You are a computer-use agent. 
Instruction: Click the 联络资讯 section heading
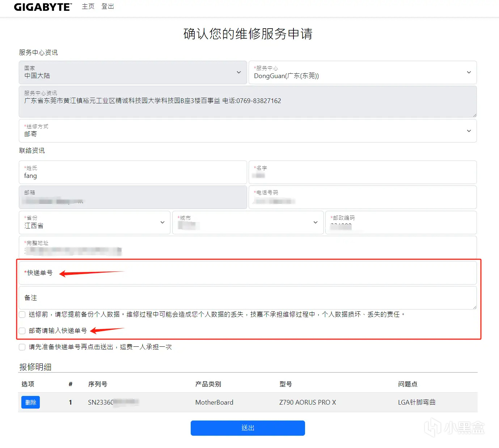[32, 150]
